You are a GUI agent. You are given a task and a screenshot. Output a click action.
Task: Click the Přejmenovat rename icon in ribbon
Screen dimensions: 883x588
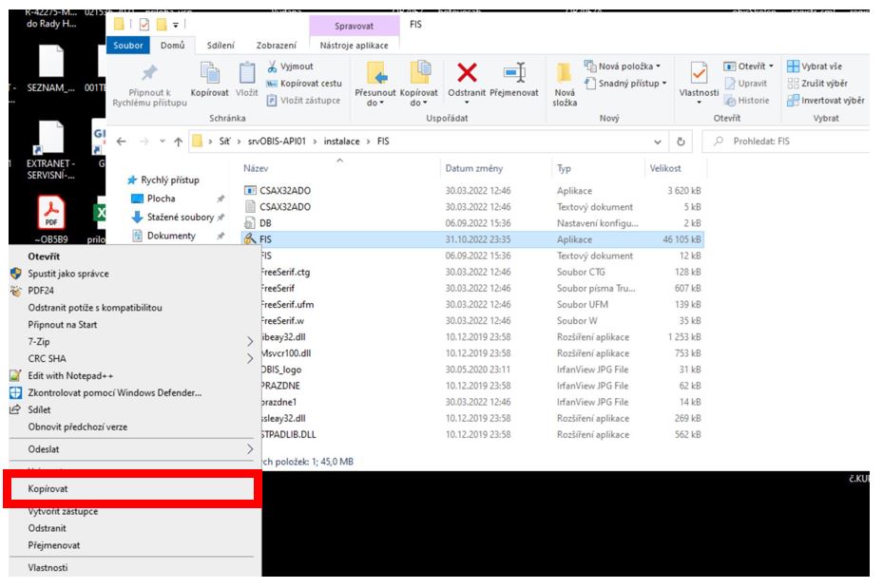[514, 72]
